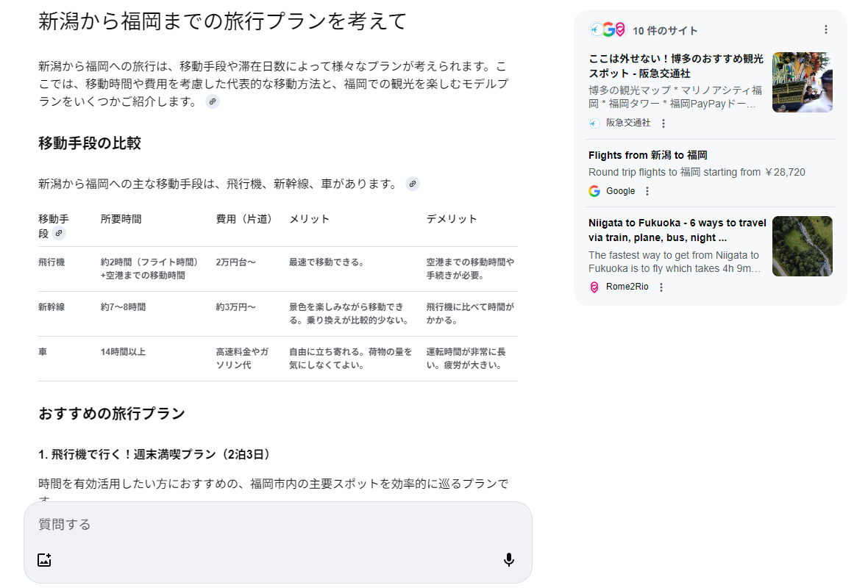
Task: Click the Google logo icon on the Flights result
Action: 594,191
